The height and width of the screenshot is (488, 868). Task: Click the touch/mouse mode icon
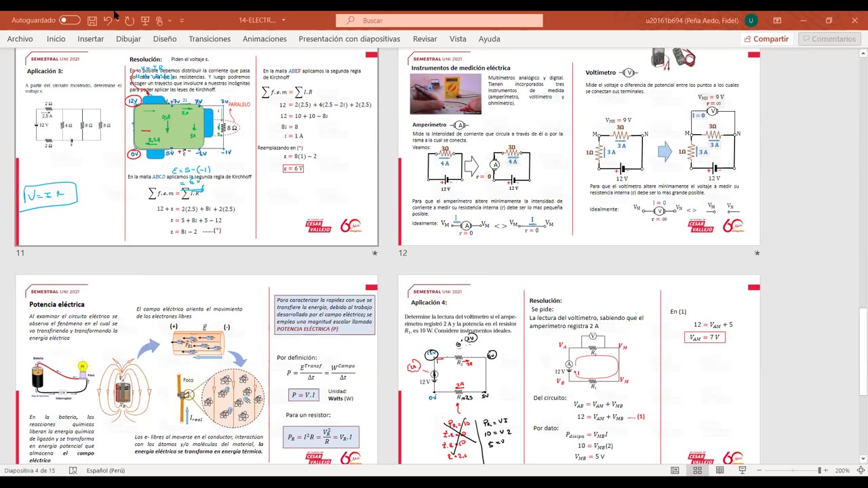[159, 20]
